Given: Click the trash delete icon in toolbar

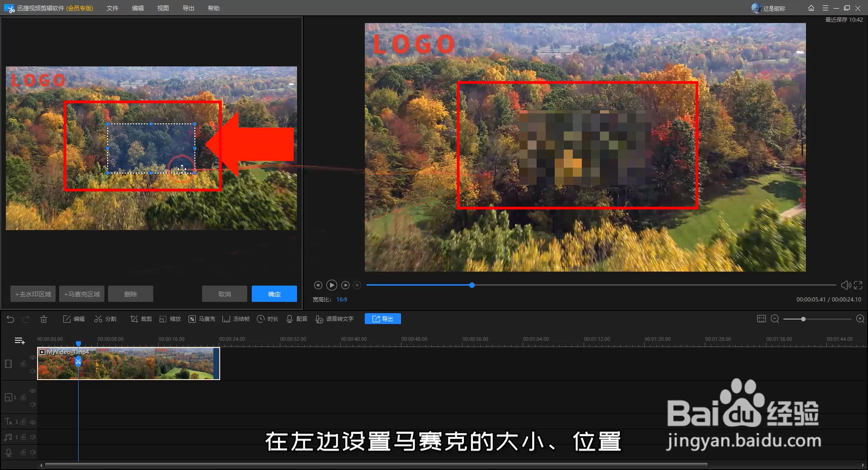Looking at the screenshot, I should pos(43,319).
